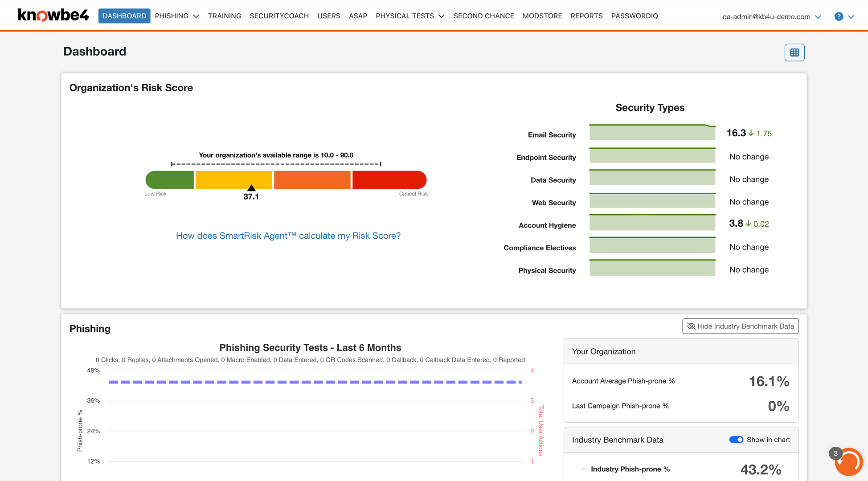Click the 0% Last Campaign Phish-prone value

[x=778, y=406]
